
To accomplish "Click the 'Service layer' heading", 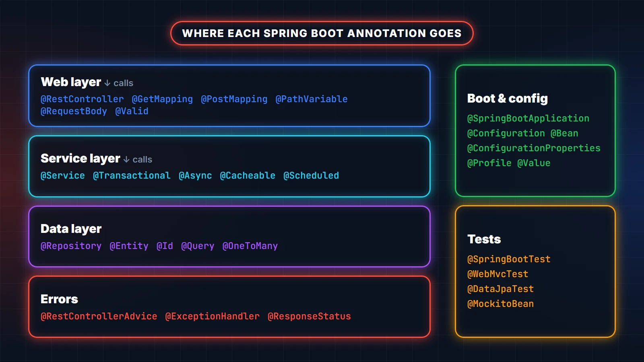I will [80, 158].
